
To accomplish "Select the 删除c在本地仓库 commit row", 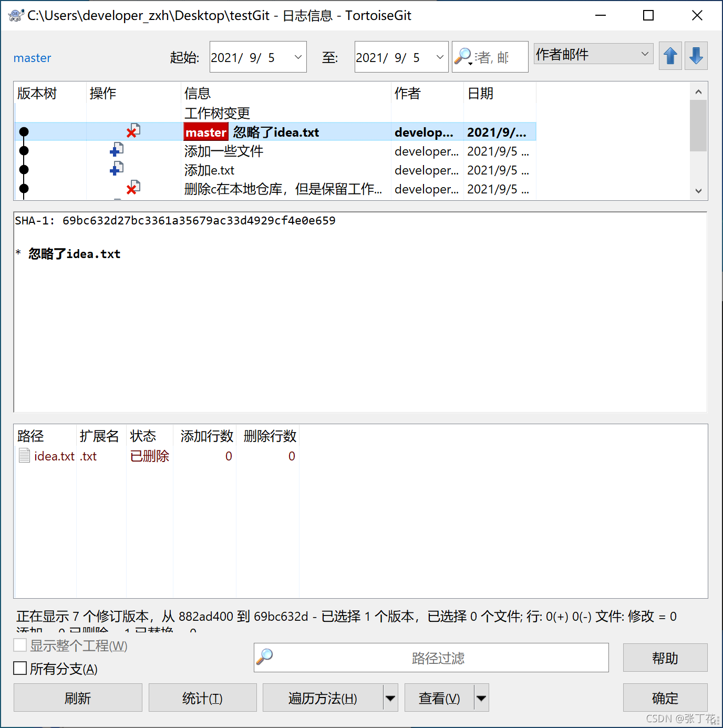I will pyautogui.click(x=275, y=189).
